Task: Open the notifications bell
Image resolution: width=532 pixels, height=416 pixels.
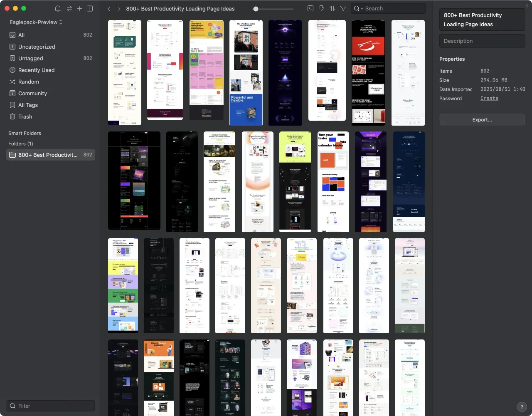Action: coord(58,9)
